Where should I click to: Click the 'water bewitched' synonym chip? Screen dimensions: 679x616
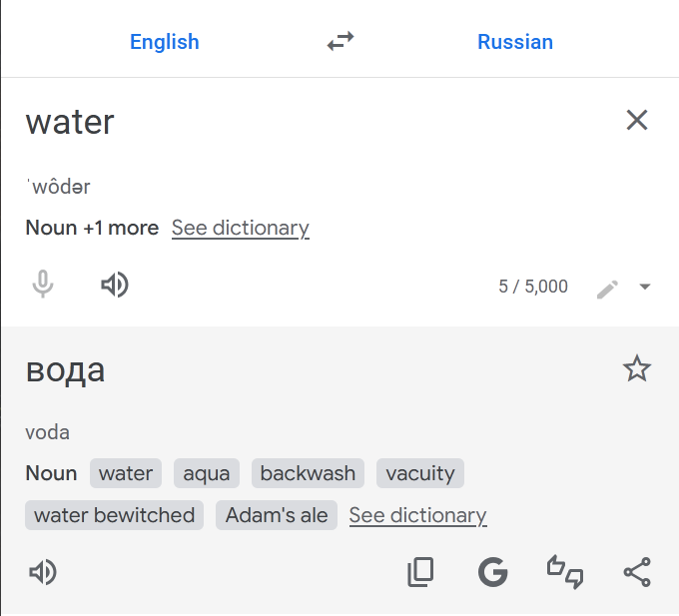coord(114,515)
